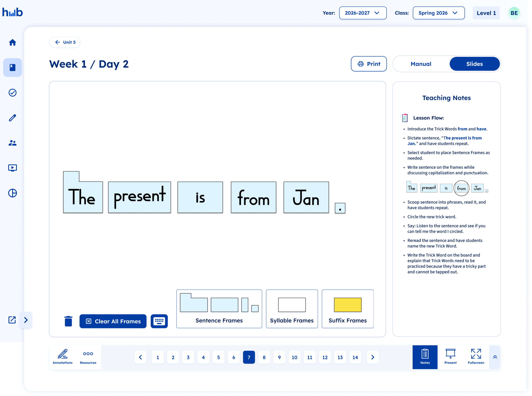Viewport: 532px width, 396px height.
Task: Switch to Manual view
Action: click(421, 64)
